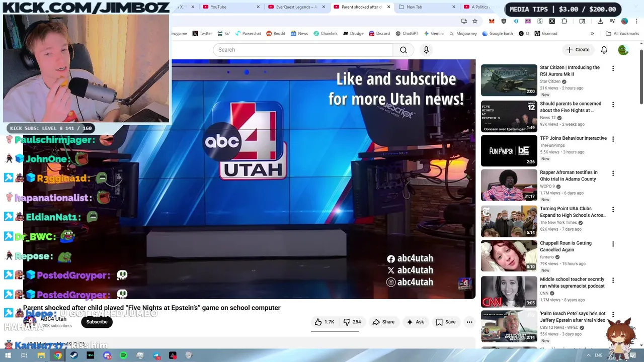Click the Create button
The width and height of the screenshot is (644, 362).
(x=577, y=50)
